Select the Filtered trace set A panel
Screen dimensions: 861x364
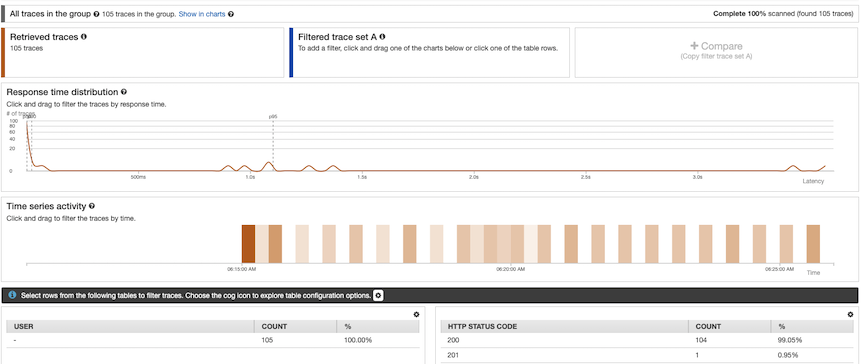click(429, 53)
